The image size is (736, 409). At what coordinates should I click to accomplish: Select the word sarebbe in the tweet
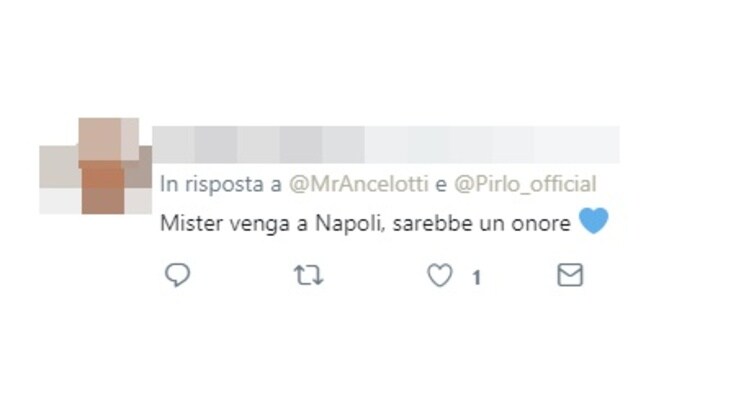tap(433, 224)
